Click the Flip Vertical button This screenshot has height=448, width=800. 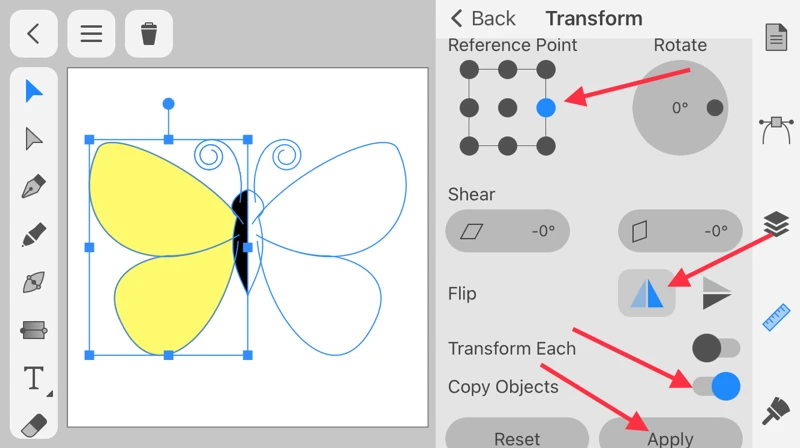[716, 293]
